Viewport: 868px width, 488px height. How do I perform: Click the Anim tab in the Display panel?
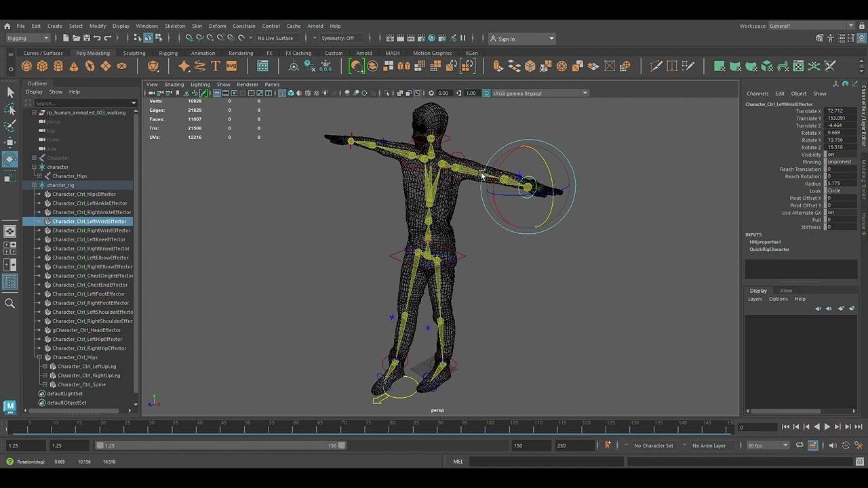pyautogui.click(x=785, y=290)
